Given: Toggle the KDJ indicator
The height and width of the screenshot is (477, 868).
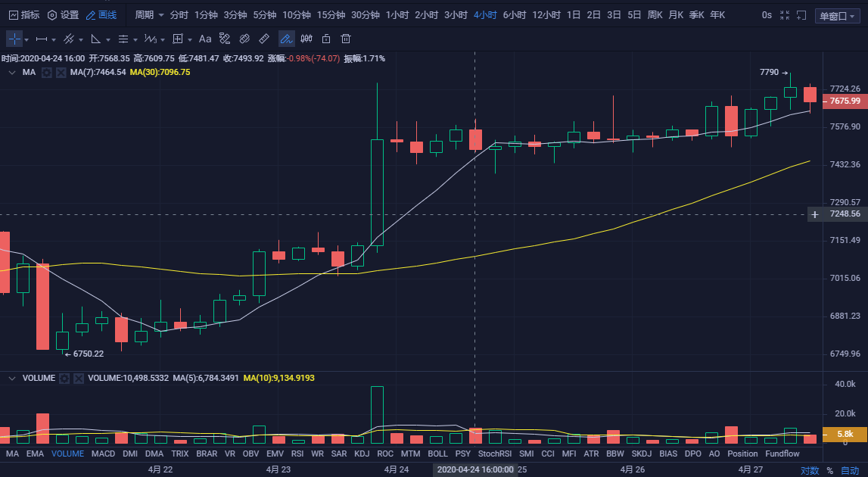Looking at the screenshot, I should (362, 454).
